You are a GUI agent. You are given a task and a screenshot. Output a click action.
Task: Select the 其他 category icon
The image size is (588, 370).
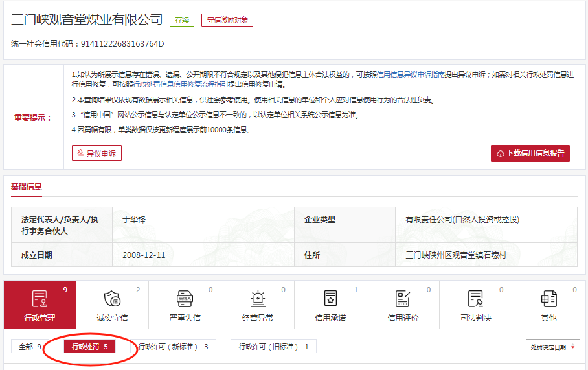548,299
